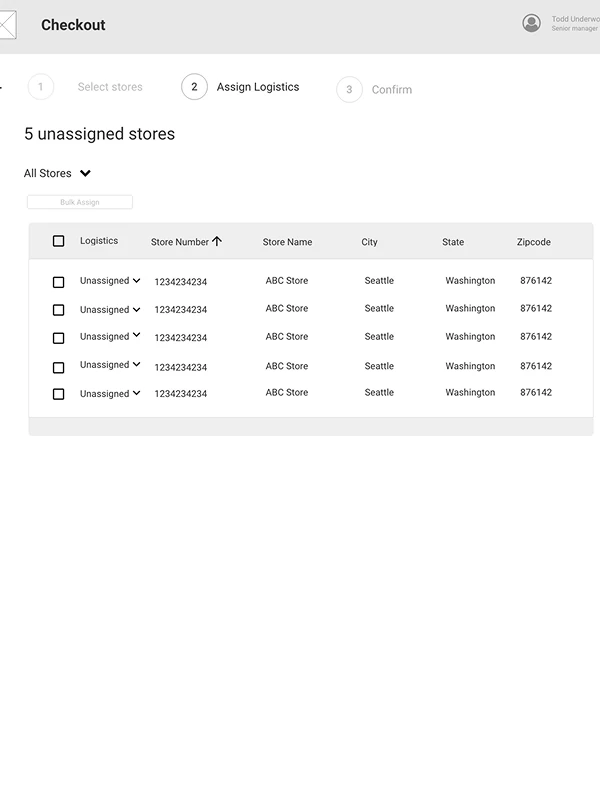The height and width of the screenshot is (800, 600).
Task: Click the step 1 circle
Action: tap(41, 87)
